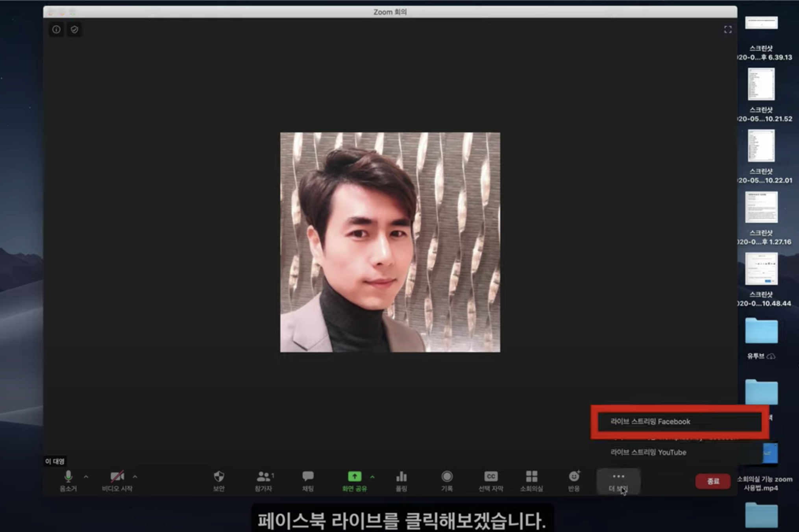Click the green Share Screen (화면 공유) button
This screenshot has height=532, width=799.
click(354, 481)
